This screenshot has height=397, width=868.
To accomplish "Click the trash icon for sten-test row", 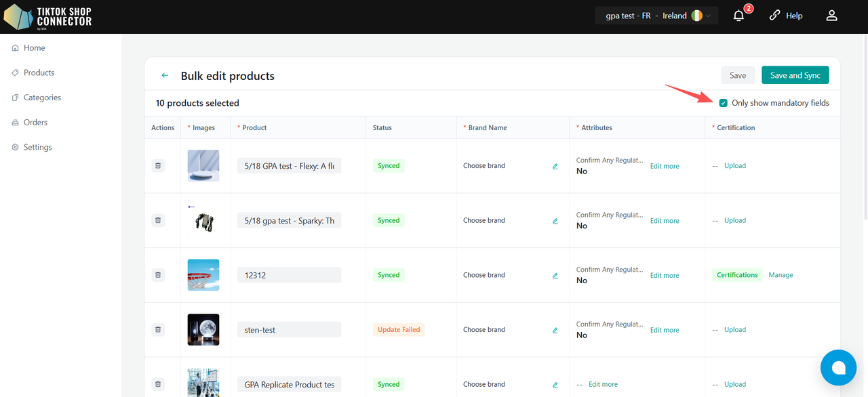I will pyautogui.click(x=158, y=330).
